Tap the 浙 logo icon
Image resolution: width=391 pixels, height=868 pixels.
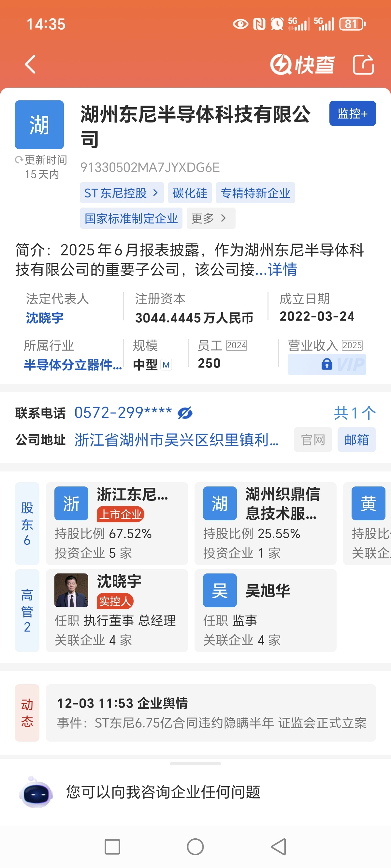pos(71,503)
